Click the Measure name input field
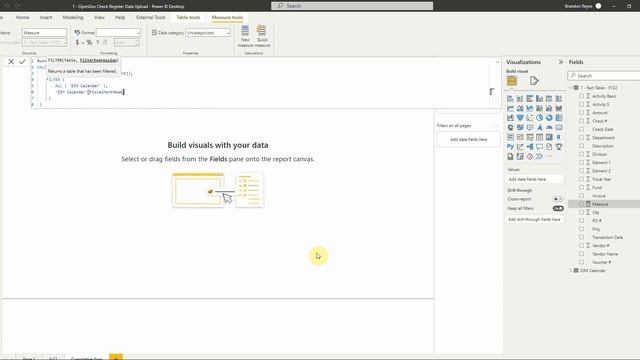Viewport: 640px width, 360px height. tap(44, 33)
